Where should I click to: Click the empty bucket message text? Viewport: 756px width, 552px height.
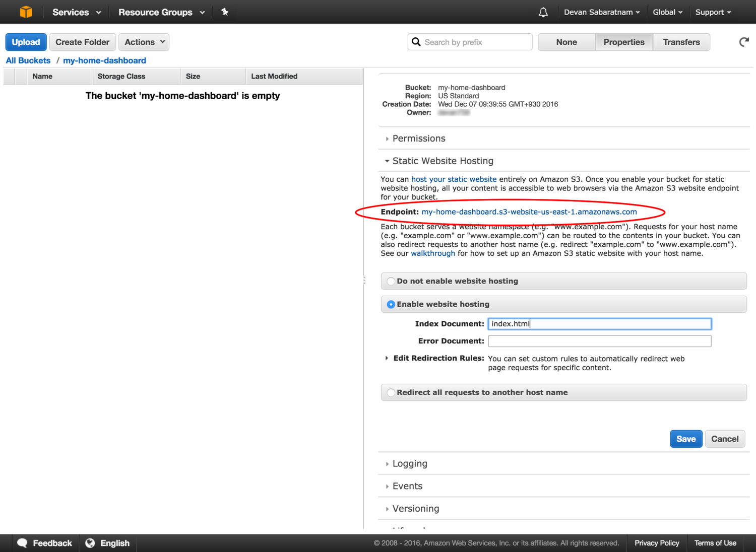pos(182,96)
